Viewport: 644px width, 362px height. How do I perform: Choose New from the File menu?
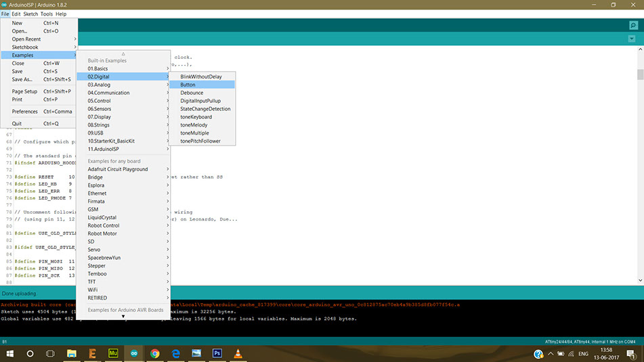click(x=39, y=23)
